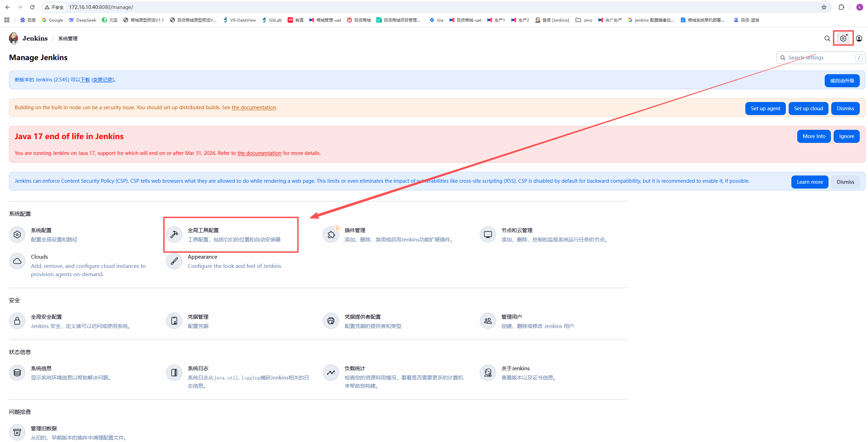868x442 pixels.
Task: Open the documentation link about distributed builds
Action: click(x=254, y=107)
